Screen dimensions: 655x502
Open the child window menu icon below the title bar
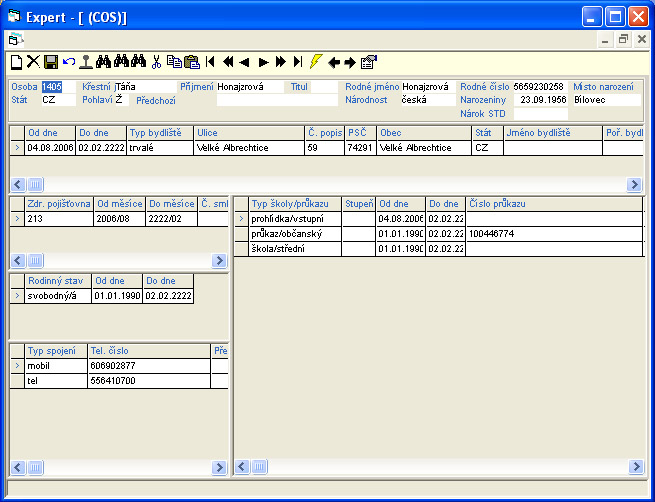[x=15, y=40]
